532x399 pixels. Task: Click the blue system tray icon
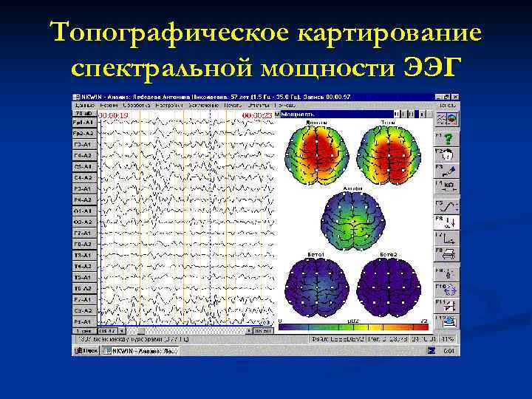pyautogui.click(x=432, y=350)
